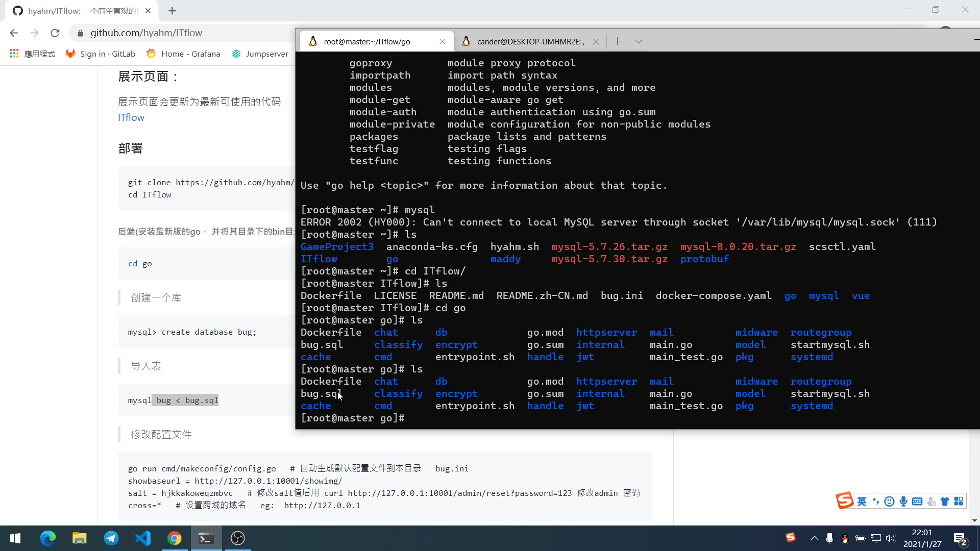Viewport: 980px width, 551px height.
Task: Click the 部署 section heading
Action: (x=131, y=148)
